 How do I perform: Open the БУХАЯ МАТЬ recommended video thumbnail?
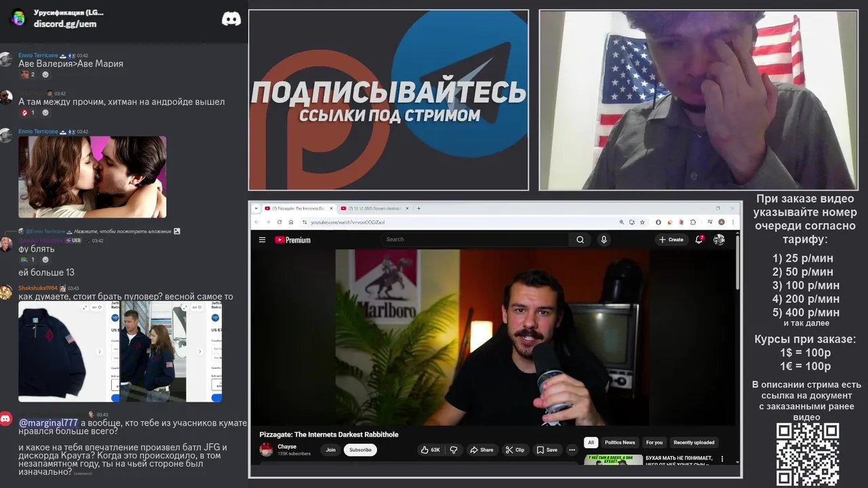(x=613, y=460)
